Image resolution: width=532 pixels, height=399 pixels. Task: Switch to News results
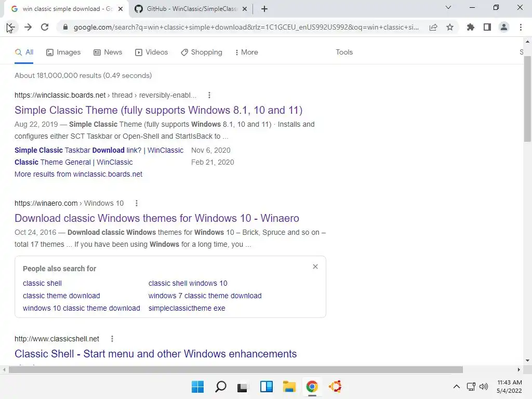tap(108, 52)
